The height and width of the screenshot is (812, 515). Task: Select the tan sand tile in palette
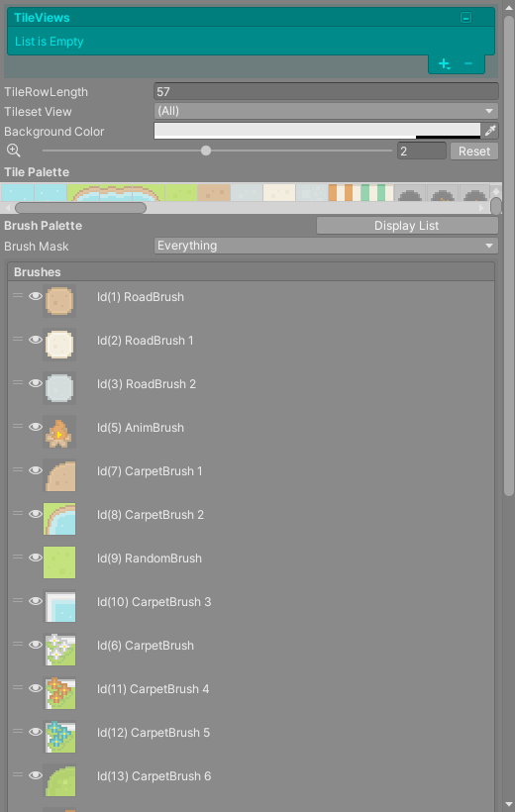point(214,193)
